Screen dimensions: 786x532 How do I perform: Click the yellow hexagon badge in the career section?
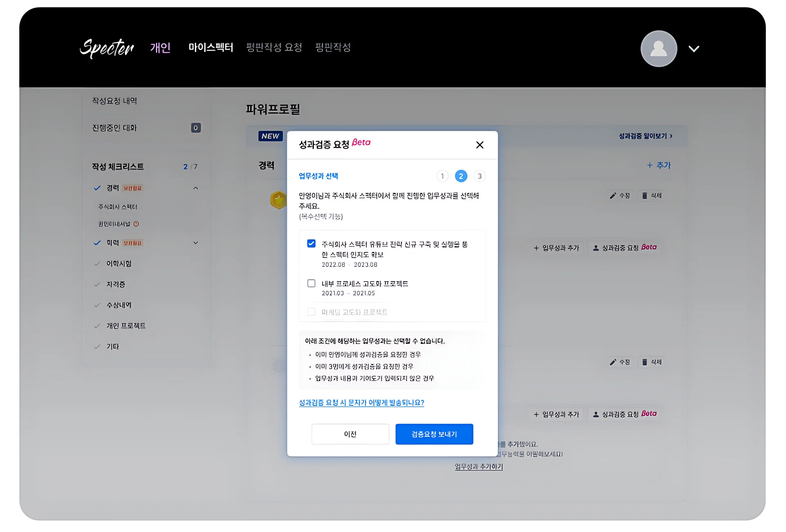278,200
